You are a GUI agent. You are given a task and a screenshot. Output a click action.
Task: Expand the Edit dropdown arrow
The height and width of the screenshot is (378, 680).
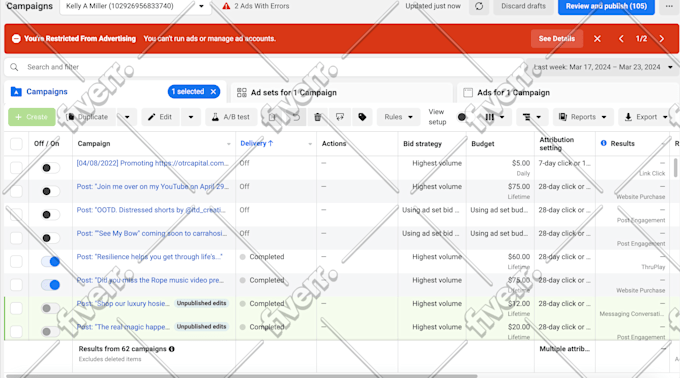(x=191, y=117)
